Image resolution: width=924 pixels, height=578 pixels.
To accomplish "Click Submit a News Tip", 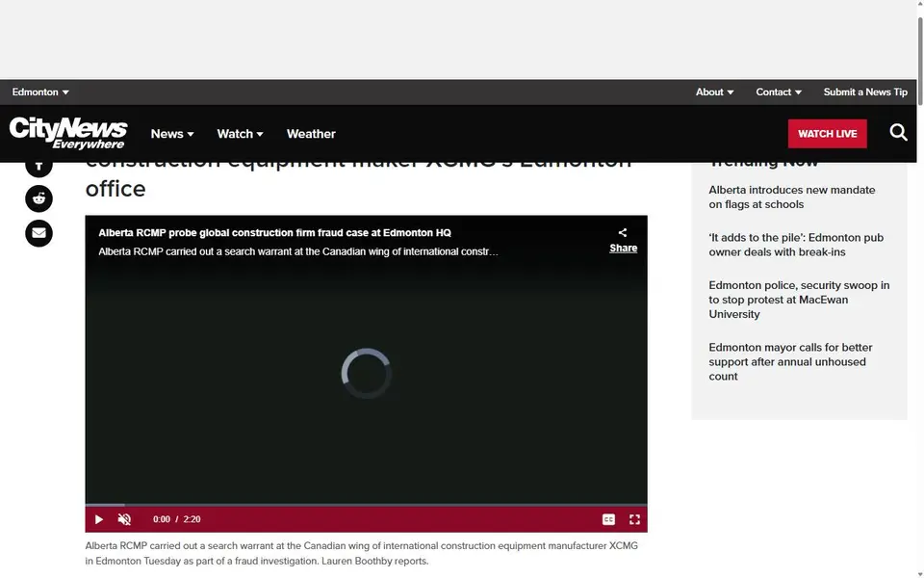I will click(865, 92).
